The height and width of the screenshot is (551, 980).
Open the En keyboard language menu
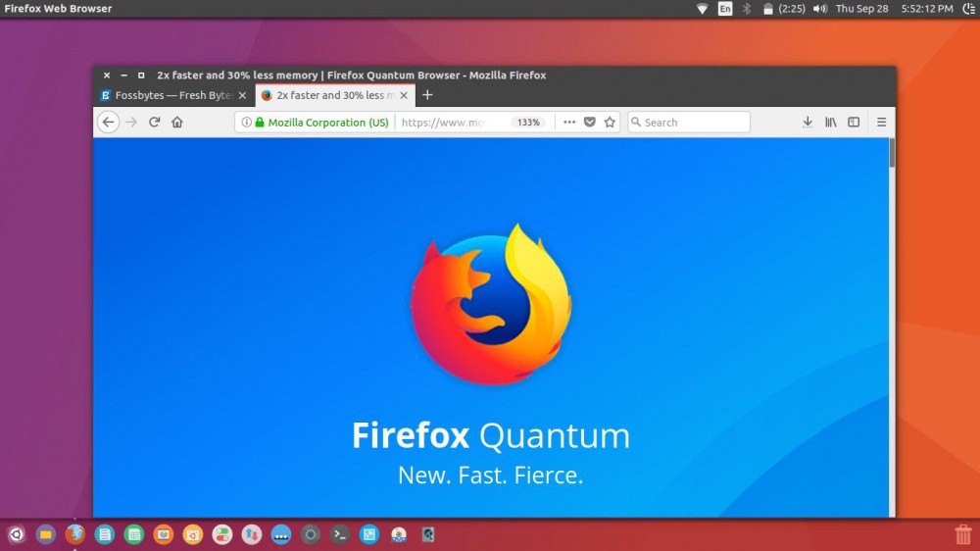(x=724, y=9)
